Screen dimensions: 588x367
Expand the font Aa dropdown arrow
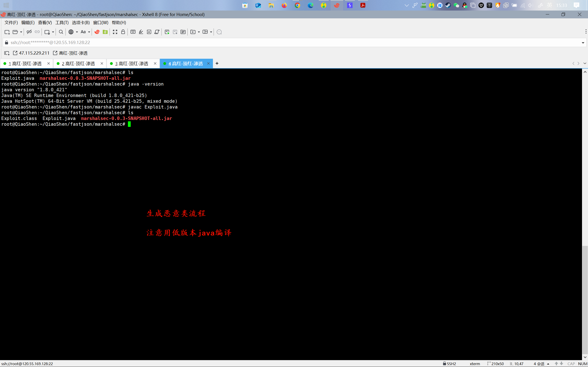[x=89, y=32]
